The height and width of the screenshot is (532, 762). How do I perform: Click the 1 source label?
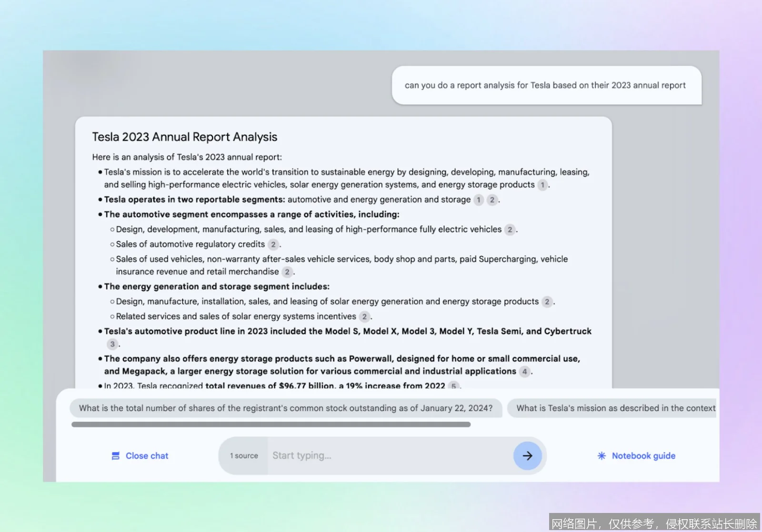click(x=244, y=455)
